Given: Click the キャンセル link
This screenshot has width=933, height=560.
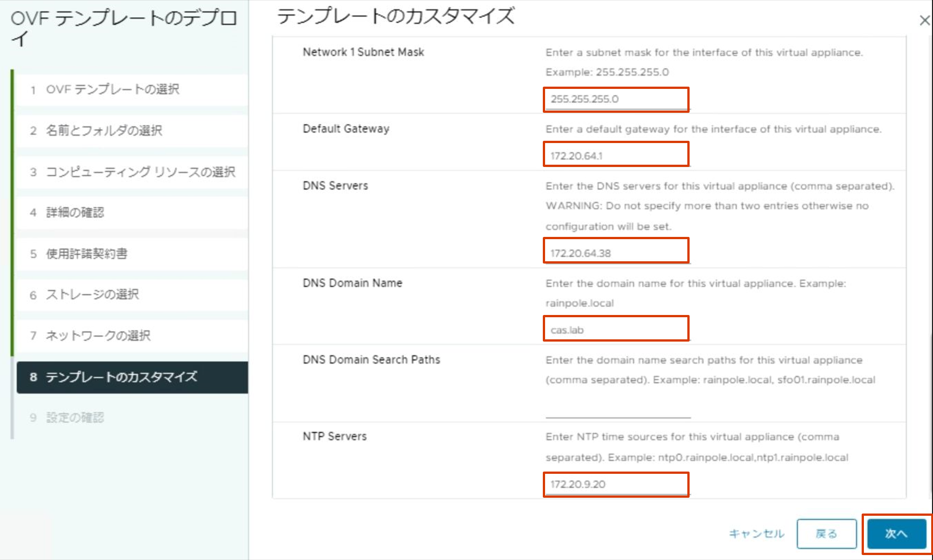Looking at the screenshot, I should point(756,534).
